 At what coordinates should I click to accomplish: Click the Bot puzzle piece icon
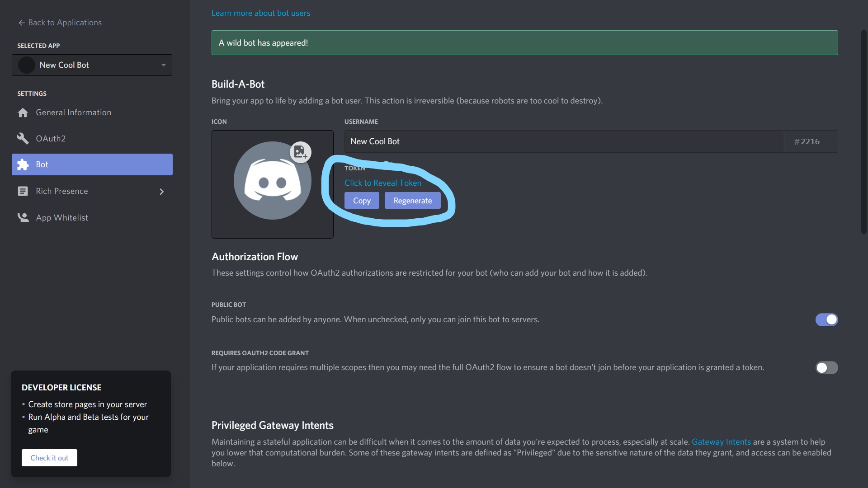(23, 164)
